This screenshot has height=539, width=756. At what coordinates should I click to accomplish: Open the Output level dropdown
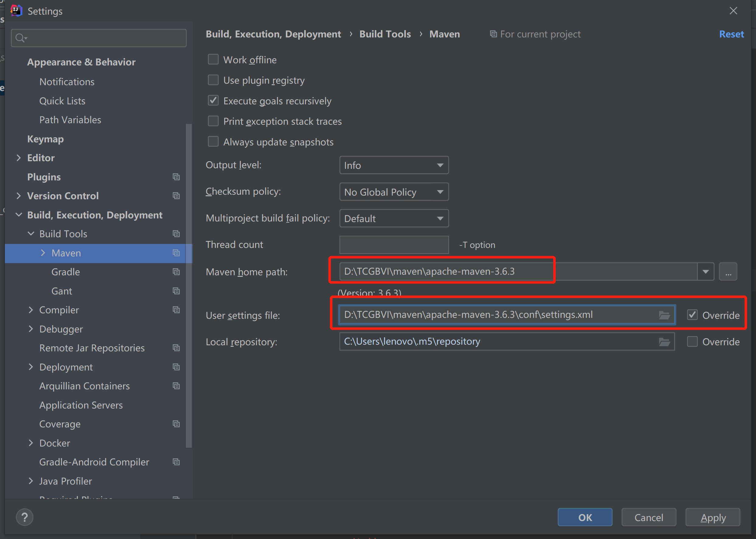[394, 165]
